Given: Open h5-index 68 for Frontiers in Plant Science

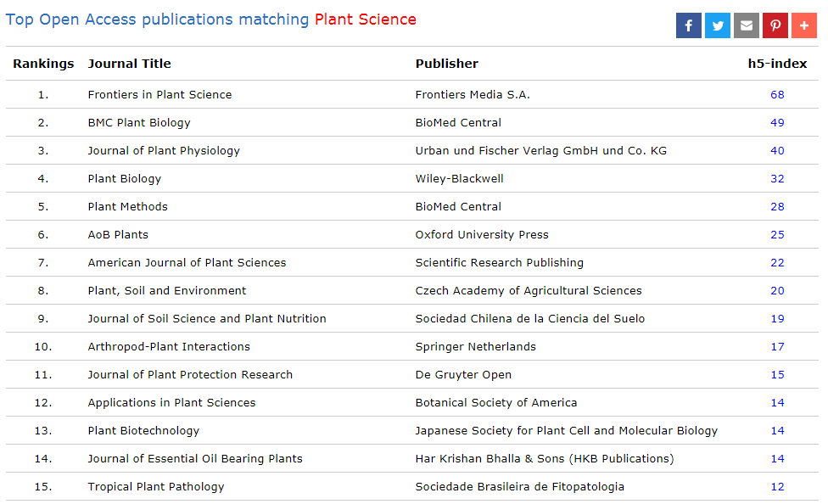Looking at the screenshot, I should click(x=777, y=95).
